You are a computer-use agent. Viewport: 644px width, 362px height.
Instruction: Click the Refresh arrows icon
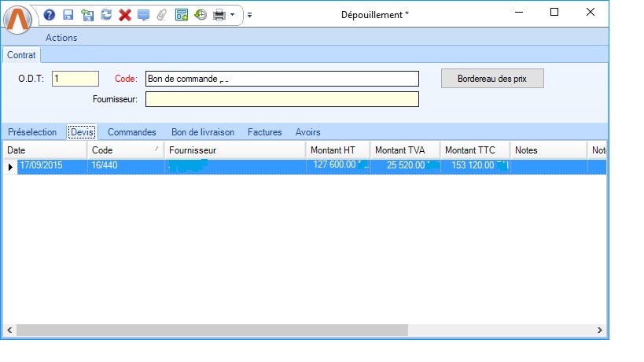(106, 15)
